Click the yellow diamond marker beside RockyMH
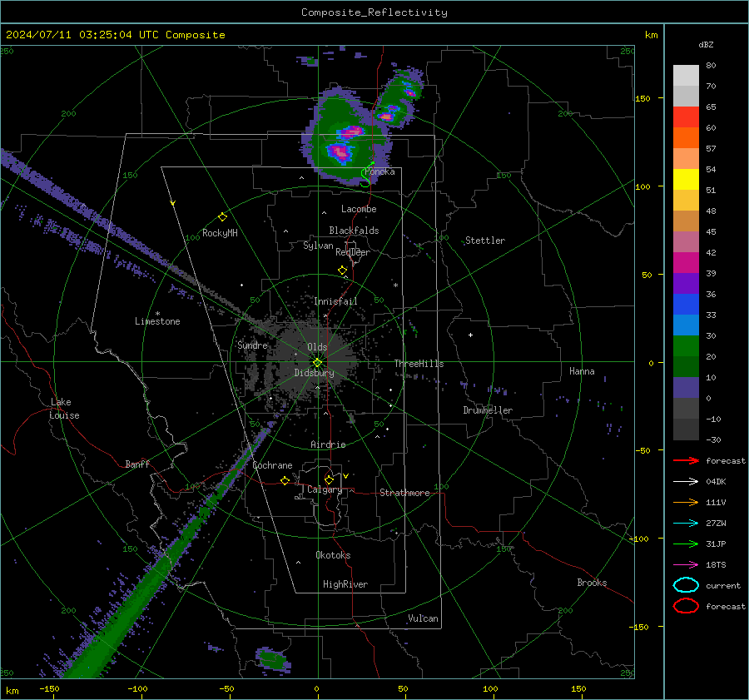 [222, 217]
